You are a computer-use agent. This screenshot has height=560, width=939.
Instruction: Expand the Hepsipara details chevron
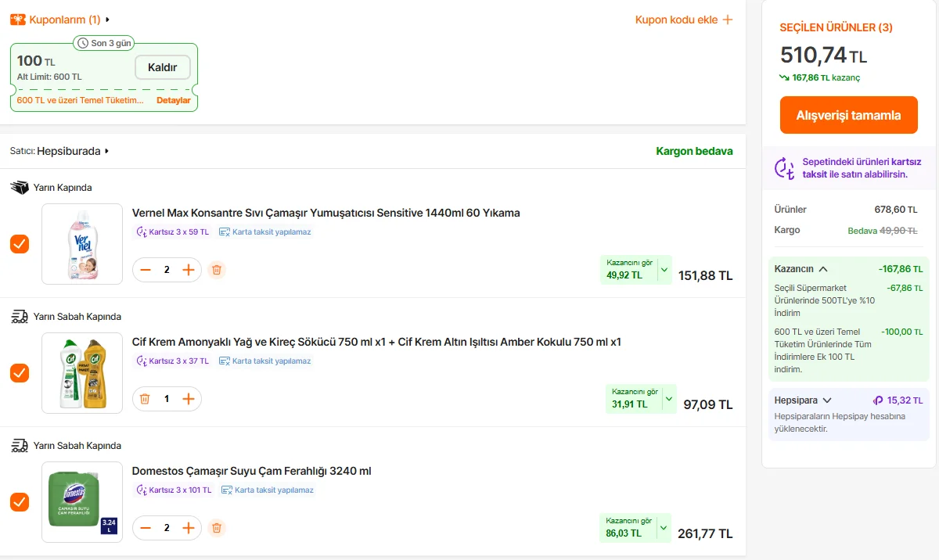[x=827, y=400]
